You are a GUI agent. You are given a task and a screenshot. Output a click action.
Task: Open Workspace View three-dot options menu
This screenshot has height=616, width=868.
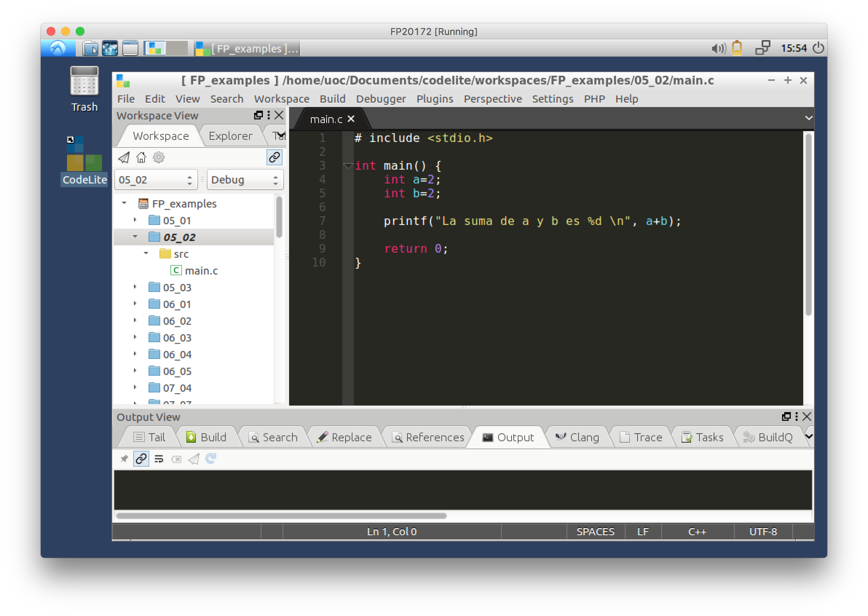pyautogui.click(x=269, y=115)
